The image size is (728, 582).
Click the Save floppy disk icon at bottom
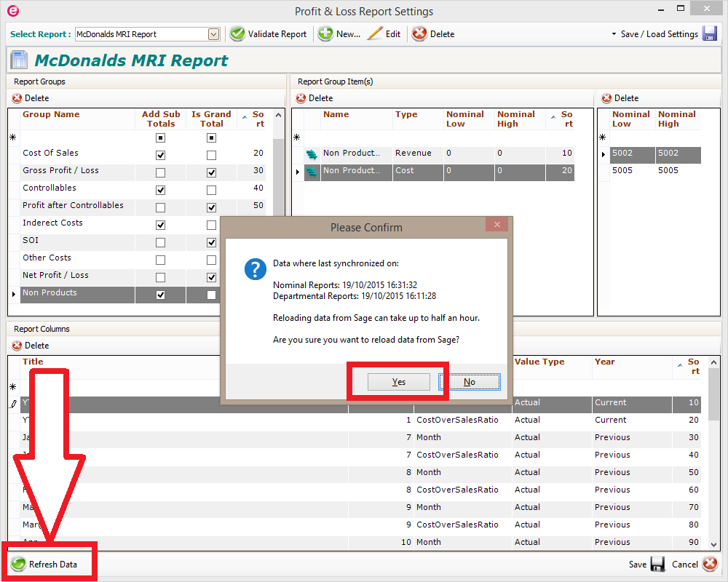(x=657, y=565)
